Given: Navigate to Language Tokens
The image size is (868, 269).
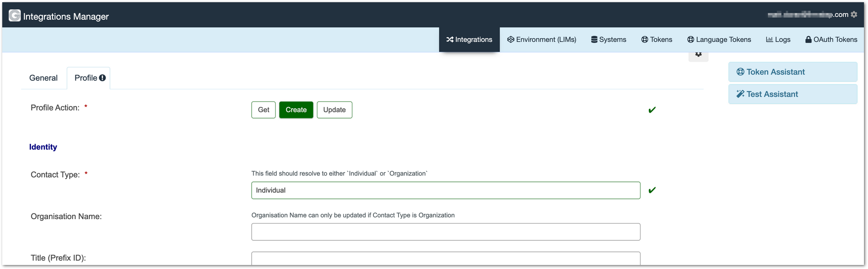Looking at the screenshot, I should (719, 40).
